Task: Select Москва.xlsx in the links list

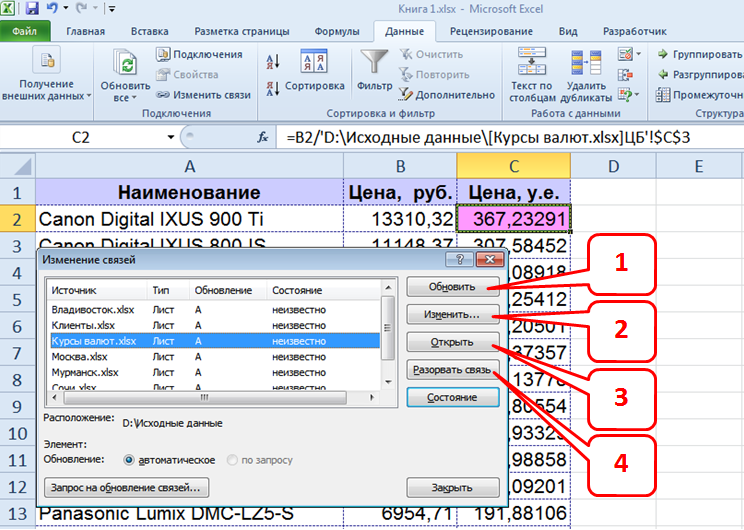Action: tap(79, 357)
